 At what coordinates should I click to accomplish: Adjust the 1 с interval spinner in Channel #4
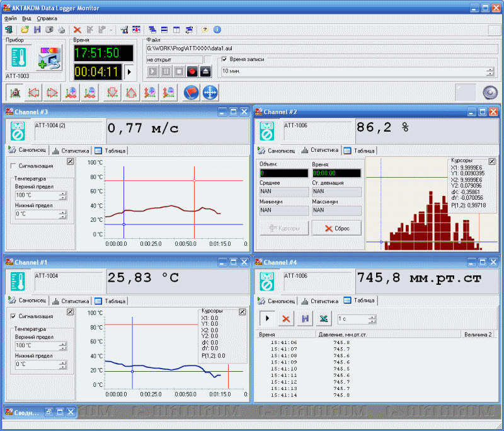(372, 319)
